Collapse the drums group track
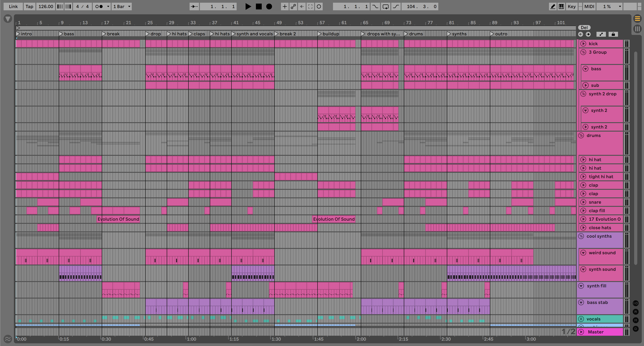 581,136
